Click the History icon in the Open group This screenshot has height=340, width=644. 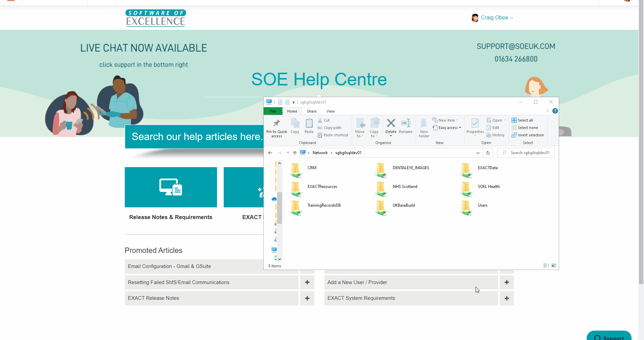(496, 135)
